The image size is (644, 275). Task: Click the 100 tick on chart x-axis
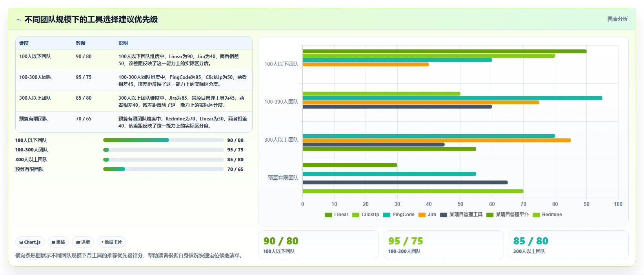[x=618, y=204]
